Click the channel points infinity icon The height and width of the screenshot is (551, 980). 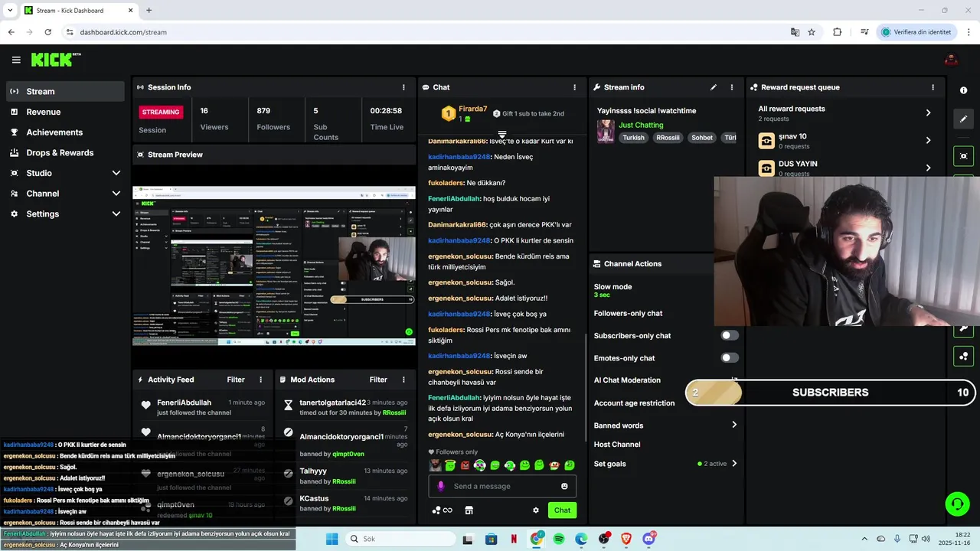[443, 510]
